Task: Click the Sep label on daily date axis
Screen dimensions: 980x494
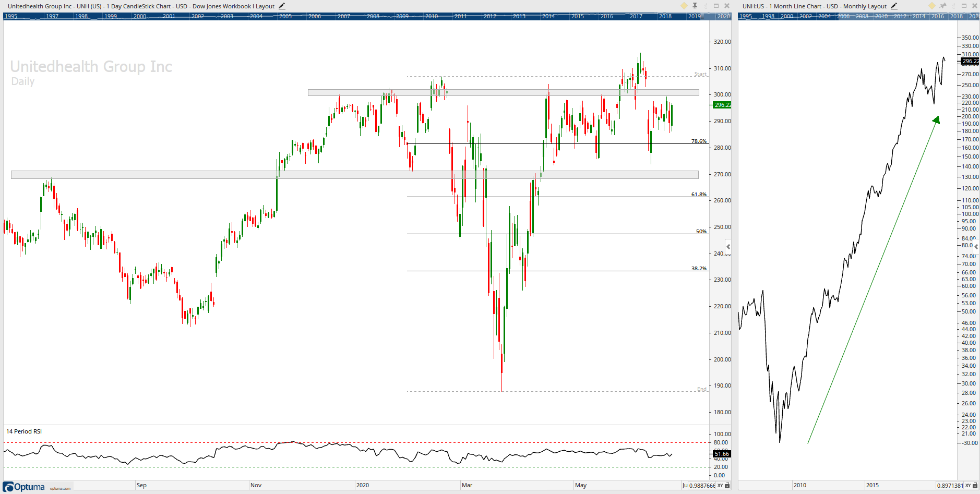Action: (x=141, y=485)
